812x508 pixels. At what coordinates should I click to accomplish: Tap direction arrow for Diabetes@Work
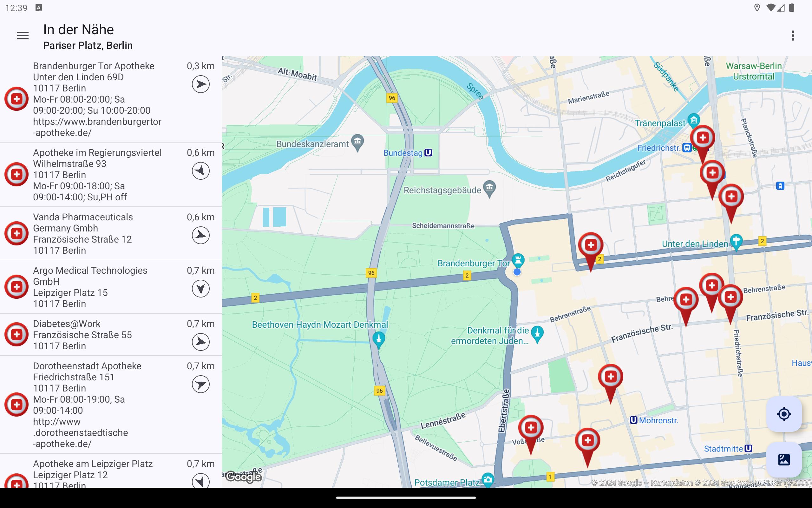click(201, 342)
